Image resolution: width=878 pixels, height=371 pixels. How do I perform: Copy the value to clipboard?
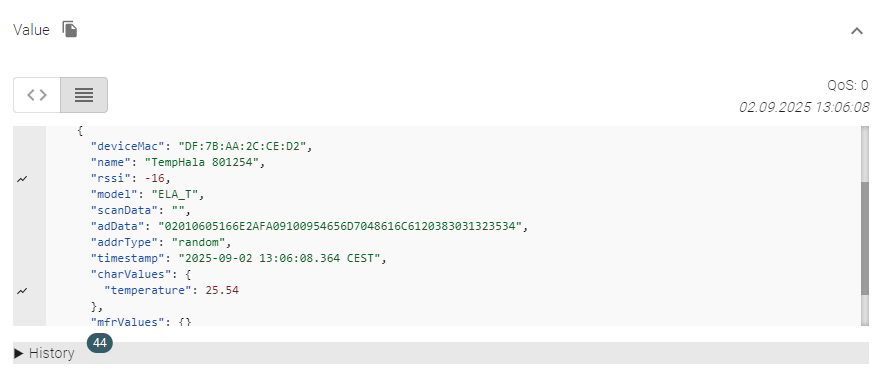tap(69, 29)
